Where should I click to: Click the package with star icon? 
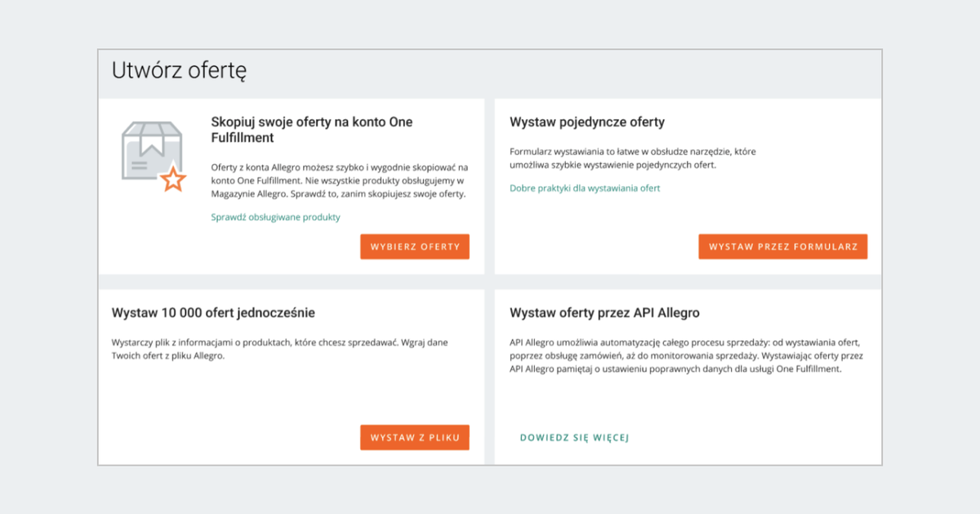click(154, 157)
